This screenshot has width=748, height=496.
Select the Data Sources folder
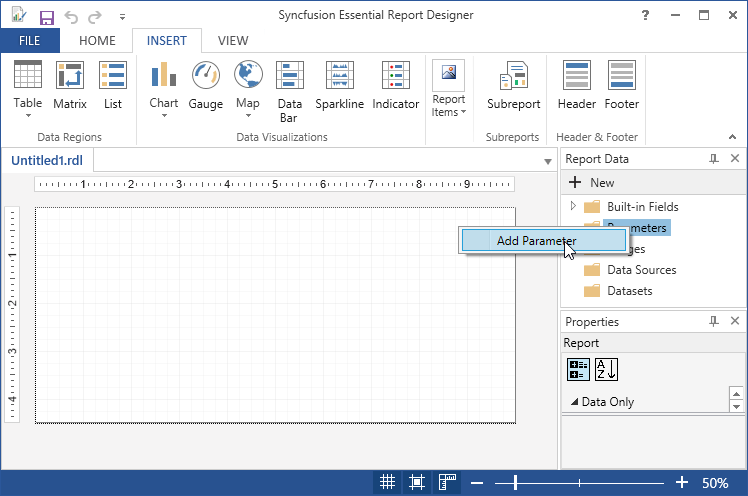click(x=642, y=270)
